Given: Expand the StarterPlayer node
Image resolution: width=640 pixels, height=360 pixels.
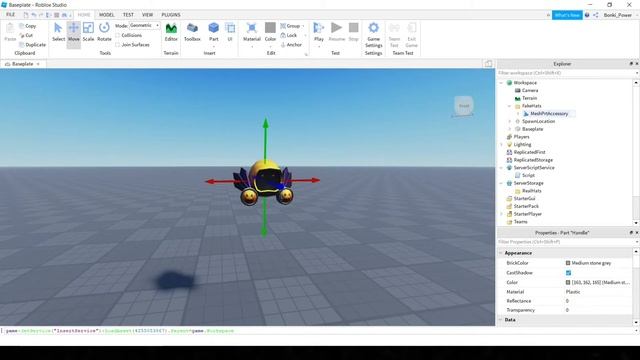Looking at the screenshot, I should point(502,214).
